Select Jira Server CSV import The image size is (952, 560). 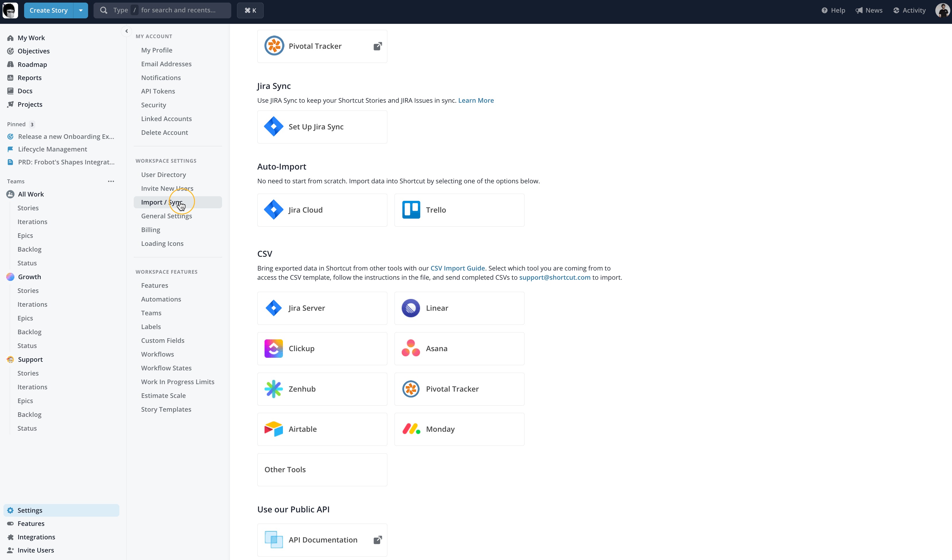click(x=322, y=308)
